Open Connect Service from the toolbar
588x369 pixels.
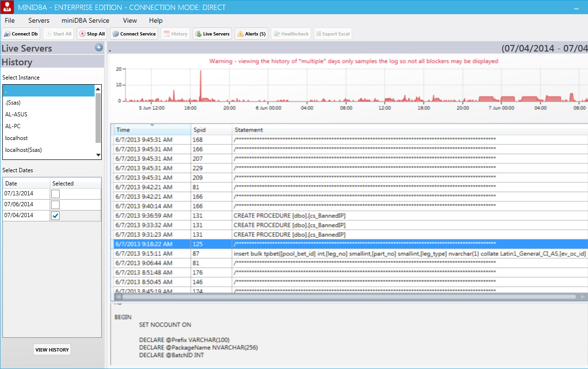click(134, 34)
